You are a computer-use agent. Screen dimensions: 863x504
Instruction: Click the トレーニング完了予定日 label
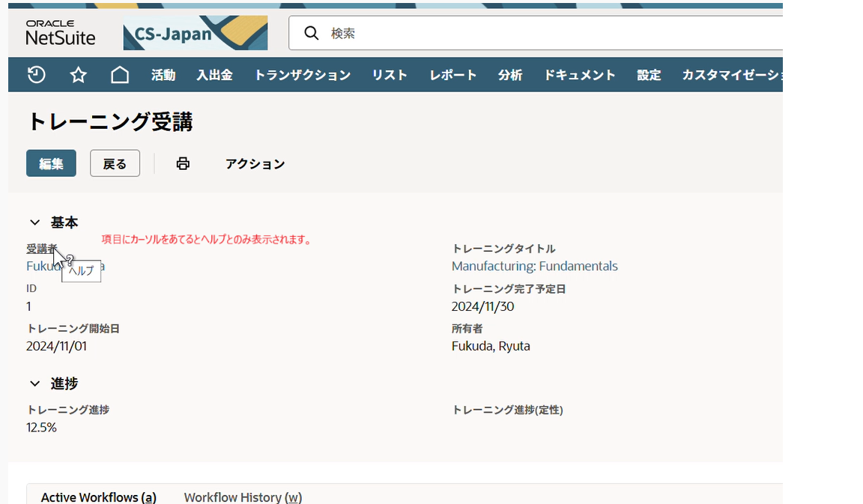[509, 289]
